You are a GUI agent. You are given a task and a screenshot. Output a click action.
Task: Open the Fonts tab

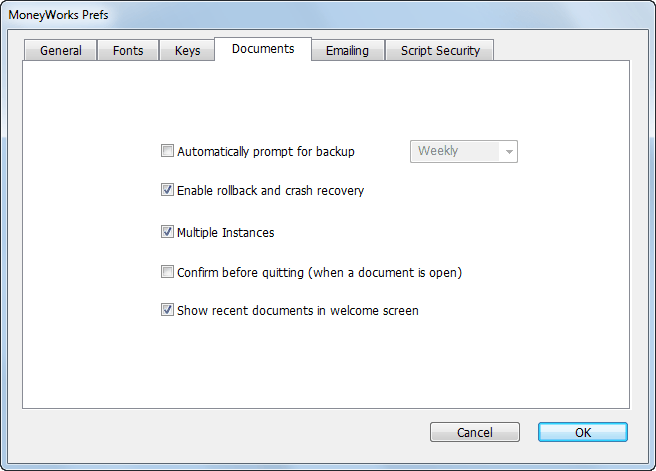point(128,50)
